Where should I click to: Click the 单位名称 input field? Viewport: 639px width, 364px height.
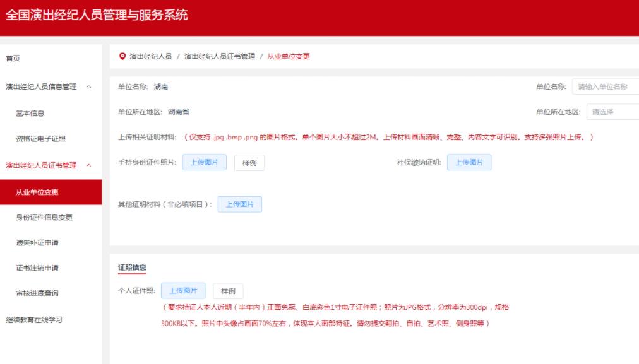605,86
